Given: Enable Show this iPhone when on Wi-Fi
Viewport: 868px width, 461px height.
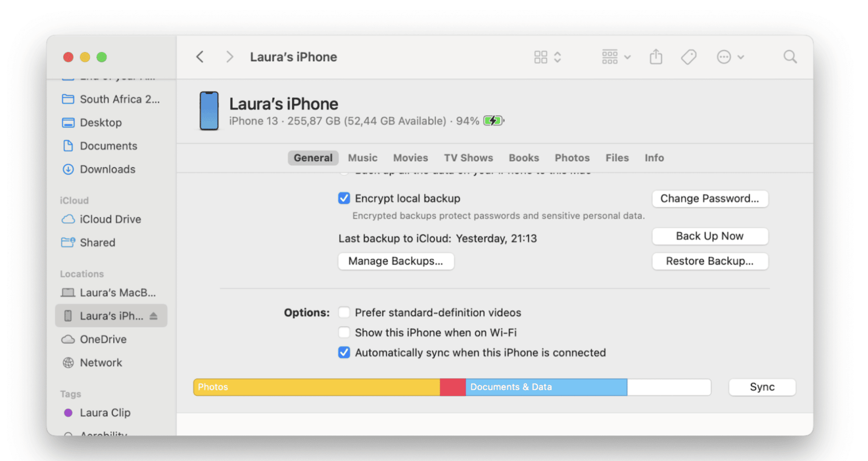Looking at the screenshot, I should pyautogui.click(x=344, y=333).
